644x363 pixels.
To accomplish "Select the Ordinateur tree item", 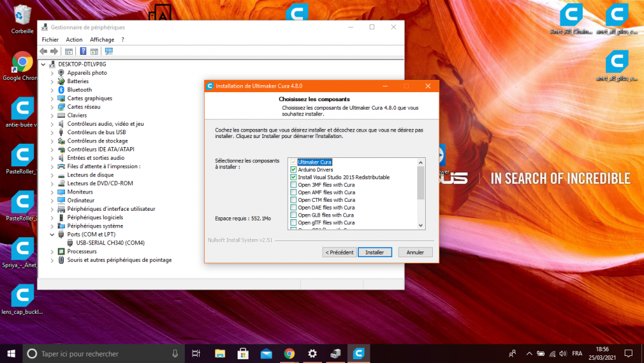I will point(81,201).
